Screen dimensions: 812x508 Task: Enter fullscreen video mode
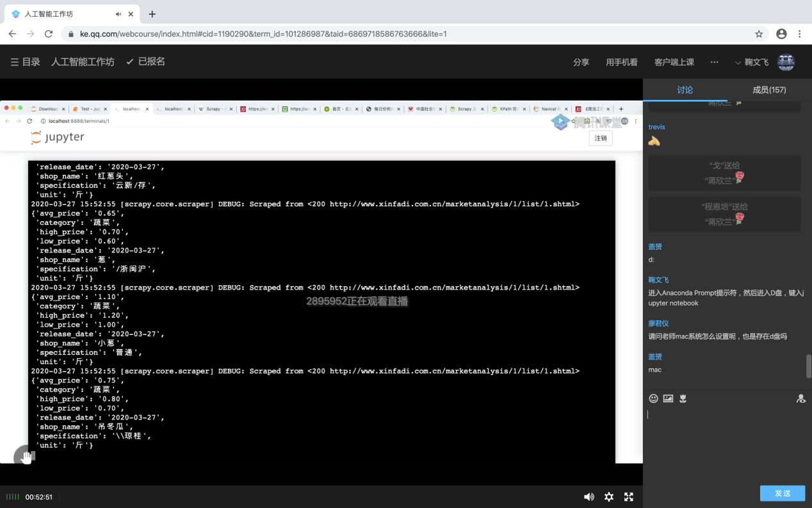629,496
